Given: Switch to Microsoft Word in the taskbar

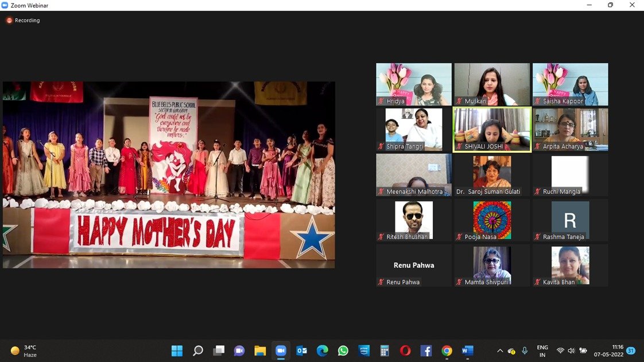Looking at the screenshot, I should [467, 351].
